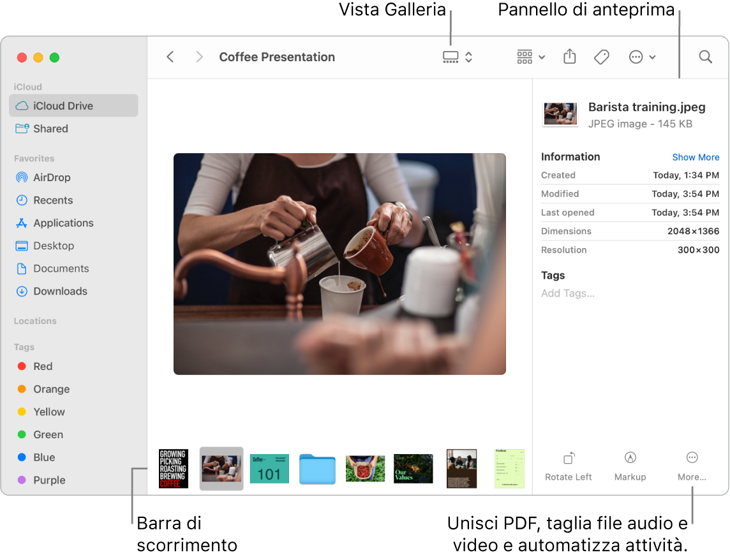Viewport: 730px width, 560px height.
Task: Select iCloud Drive in the sidebar
Action: (64, 105)
